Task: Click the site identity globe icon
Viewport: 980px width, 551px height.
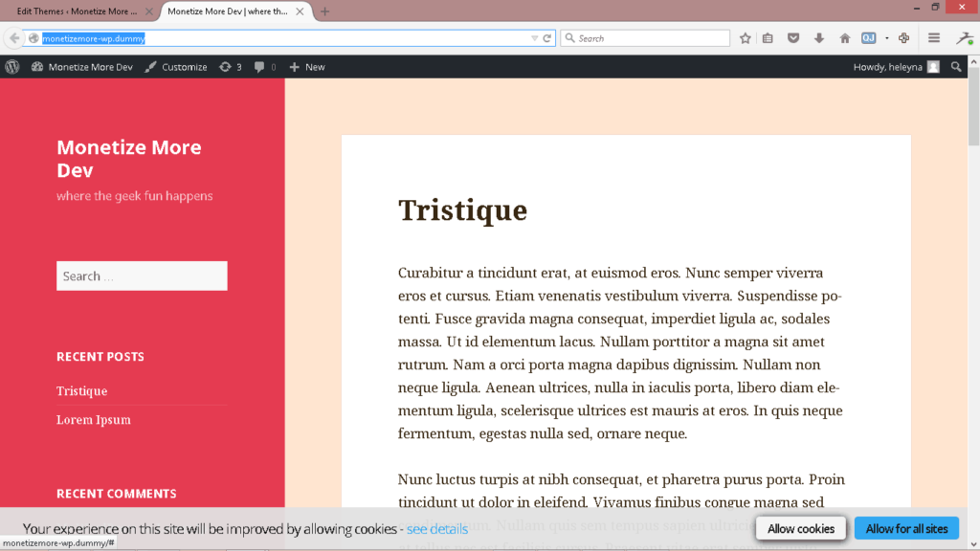Action: (33, 38)
